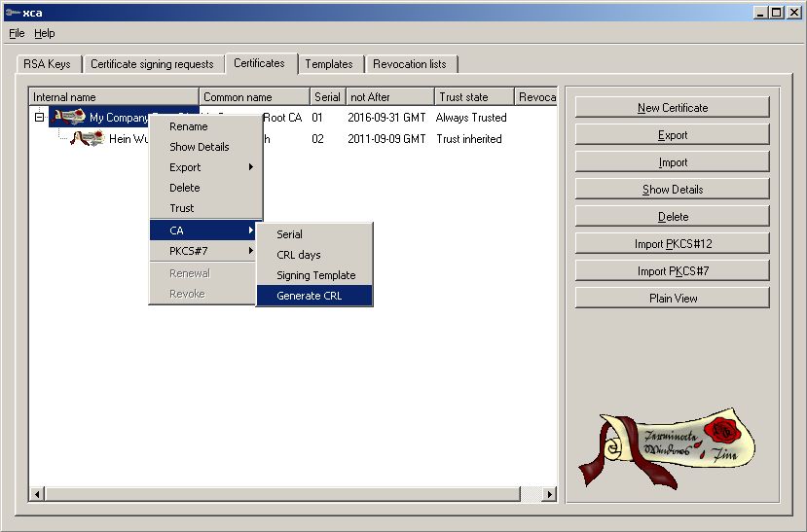The image size is (807, 532).
Task: Switch to the RSA Keys tab
Action: point(46,64)
